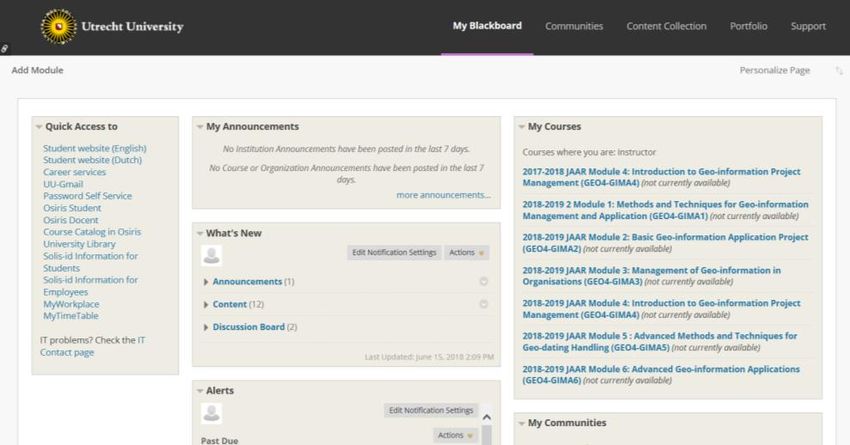This screenshot has width=850, height=445.
Task: Open 2018-2019 Module 6 GEO4-GIMA6 course
Action: 661,375
